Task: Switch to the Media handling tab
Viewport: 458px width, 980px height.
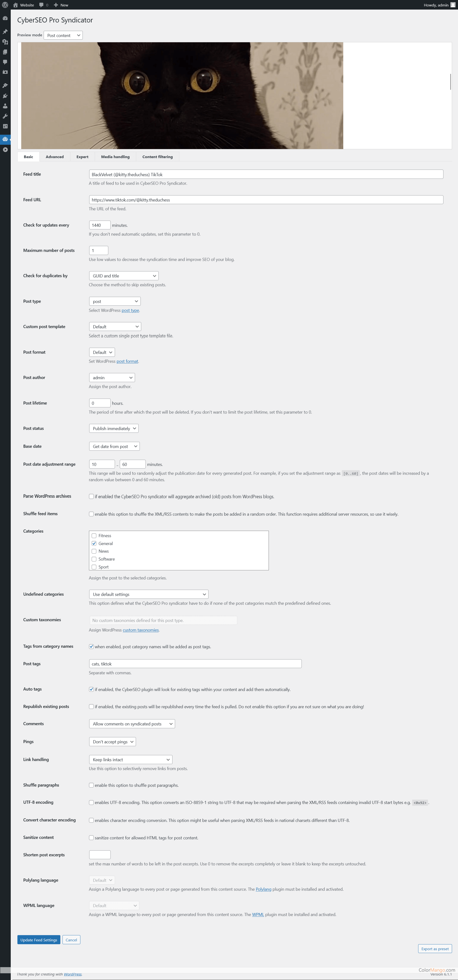Action: pos(115,156)
